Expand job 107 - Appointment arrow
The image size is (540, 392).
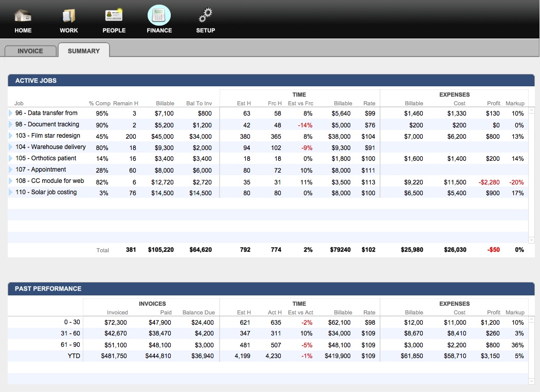(x=11, y=170)
